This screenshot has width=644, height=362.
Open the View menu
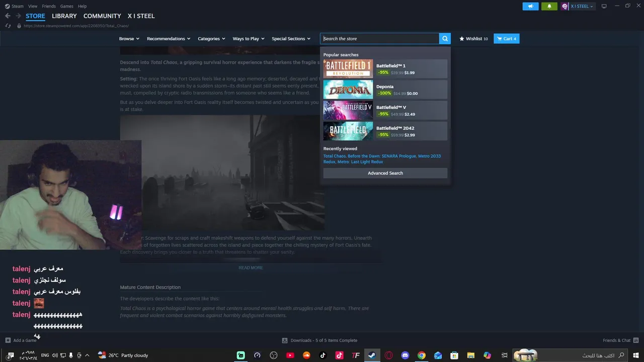coord(33,6)
